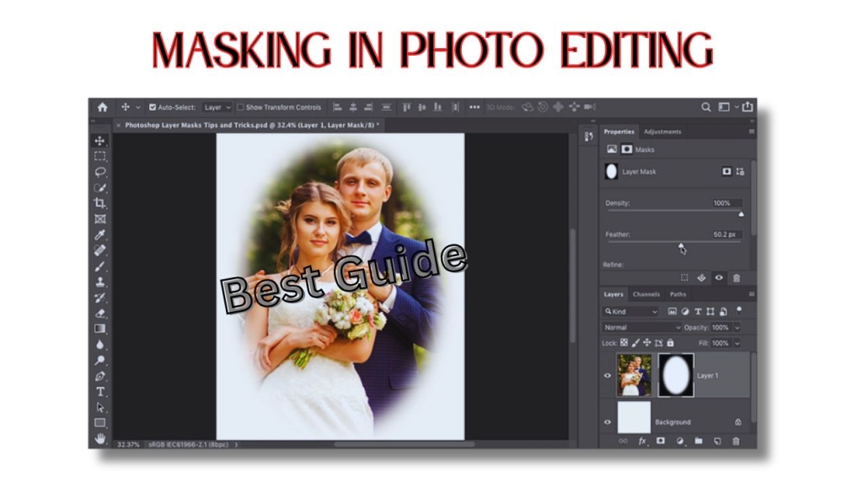Image resolution: width=868 pixels, height=488 pixels.
Task: Switch to the Channels tab
Action: (646, 294)
